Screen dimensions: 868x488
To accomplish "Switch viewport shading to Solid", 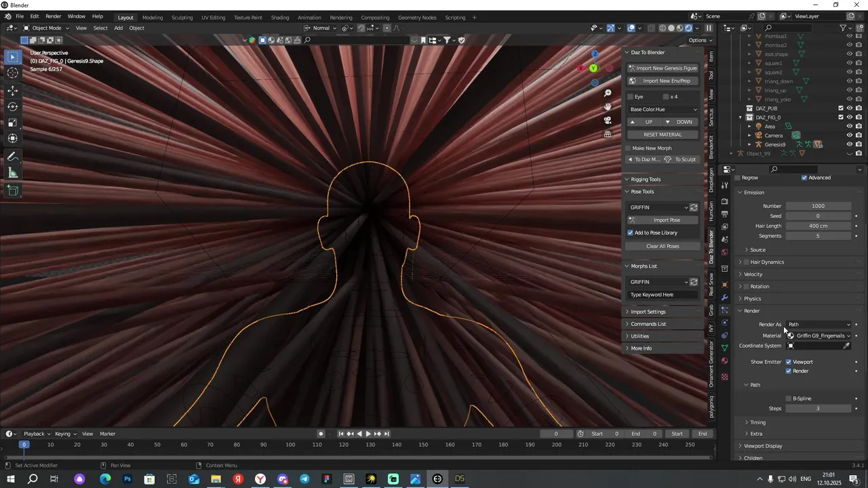I will (671, 28).
